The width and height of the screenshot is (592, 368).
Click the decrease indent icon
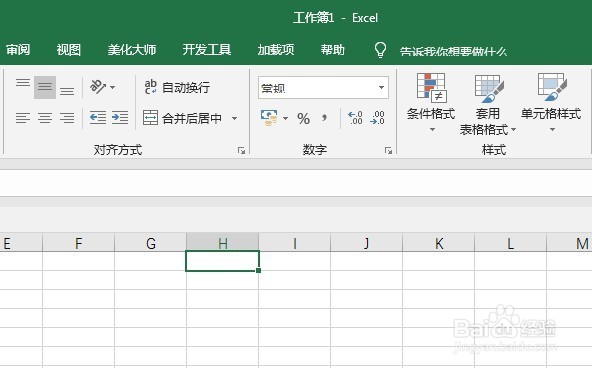point(98,118)
